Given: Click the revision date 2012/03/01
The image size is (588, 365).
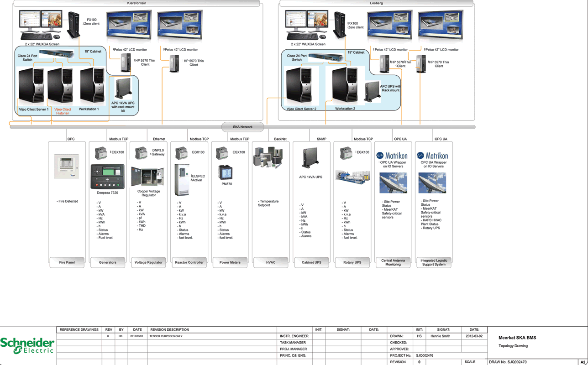Looking at the screenshot, I should (136, 336).
